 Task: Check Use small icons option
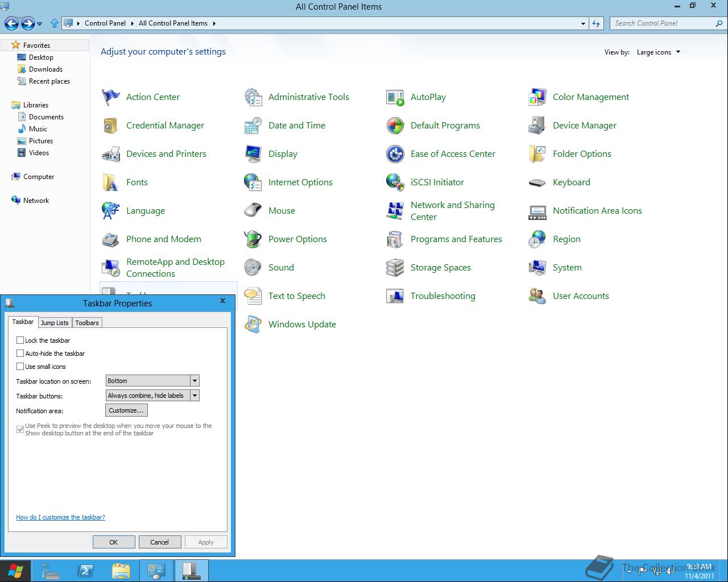click(20, 367)
